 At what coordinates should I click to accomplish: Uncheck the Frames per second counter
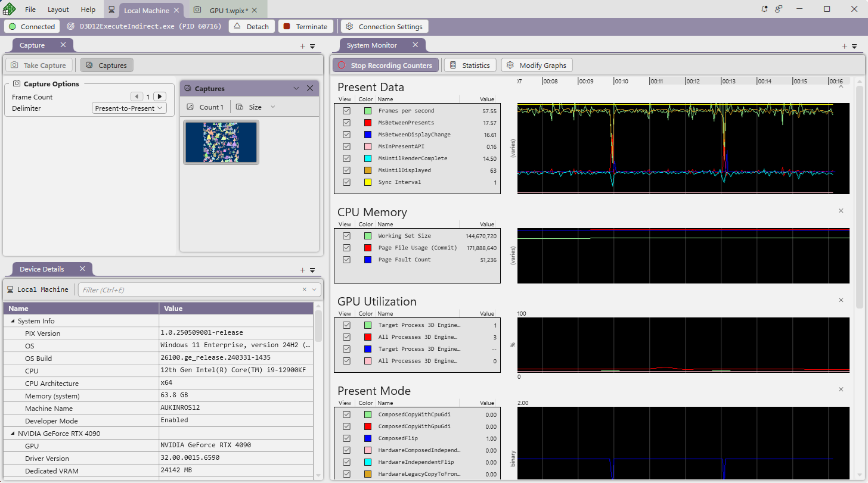pos(346,111)
